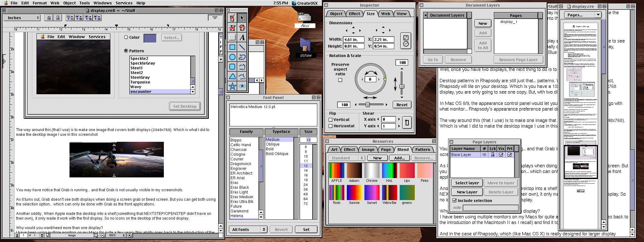Click the Add... button in Resources
Image resolution: width=644 pixels, height=242 pixels.
coord(399,158)
